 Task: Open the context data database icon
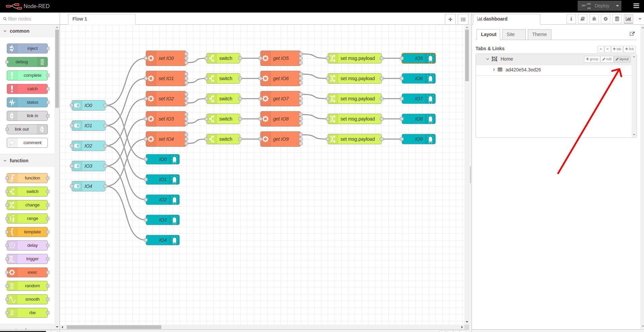(x=617, y=19)
